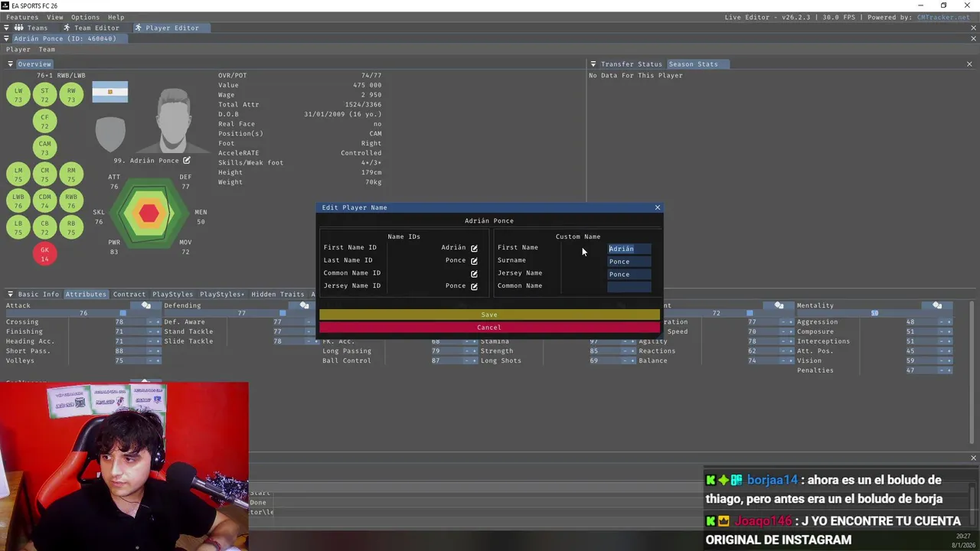Click the edit icon beside First Name ID
The image size is (980, 551).
pos(474,248)
